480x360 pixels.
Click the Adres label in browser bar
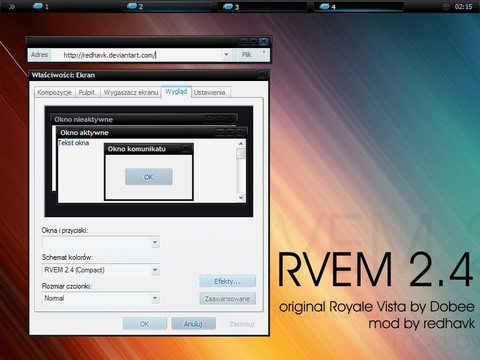pyautogui.click(x=39, y=55)
